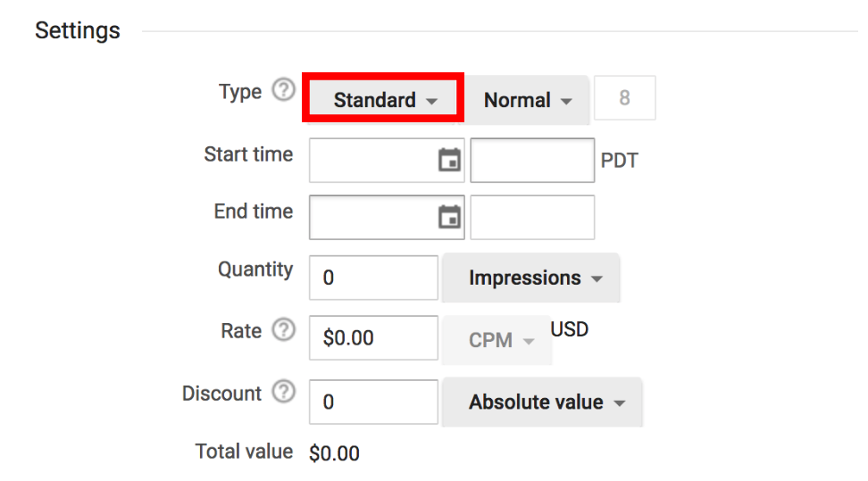Open the Normal priority dropdown
Image resolution: width=868 pixels, height=481 pixels.
coord(527,100)
